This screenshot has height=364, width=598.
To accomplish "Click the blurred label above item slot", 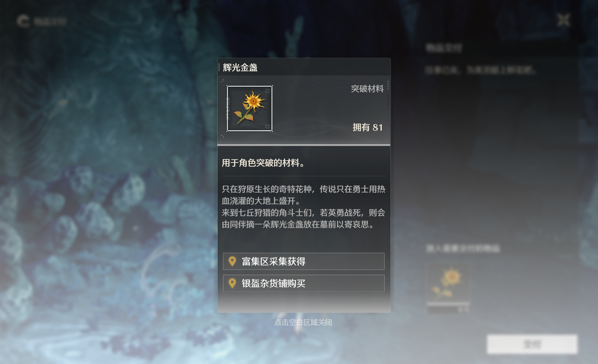I will coord(463,248).
